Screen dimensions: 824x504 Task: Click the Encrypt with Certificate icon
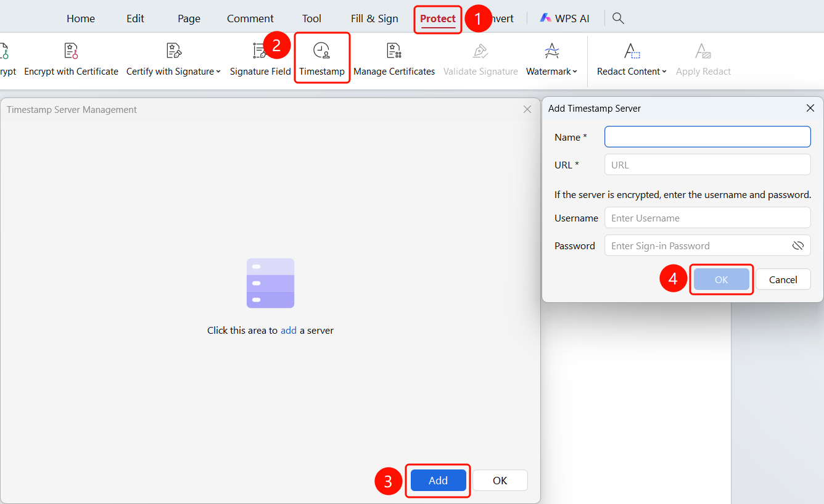pyautogui.click(x=71, y=51)
